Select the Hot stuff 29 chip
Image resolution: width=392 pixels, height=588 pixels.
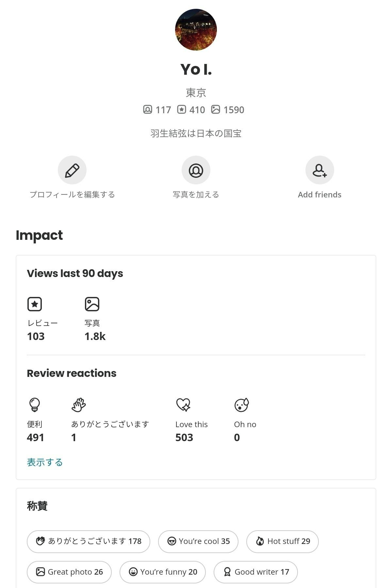(283, 541)
